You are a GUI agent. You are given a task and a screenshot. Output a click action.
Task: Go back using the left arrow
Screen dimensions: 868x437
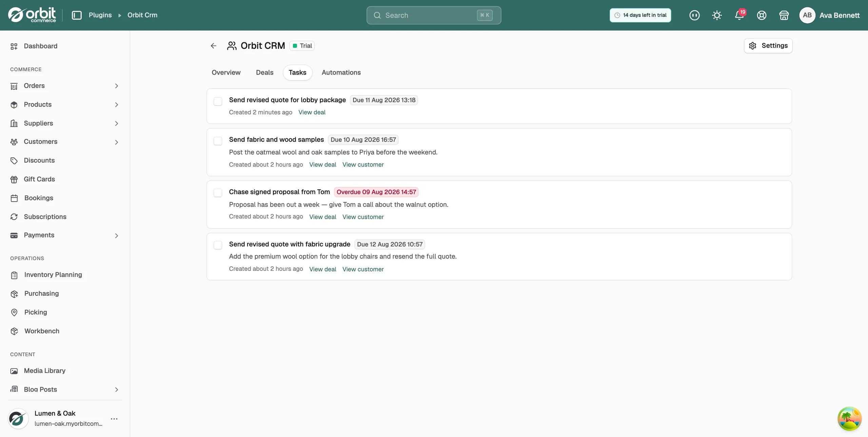point(213,46)
